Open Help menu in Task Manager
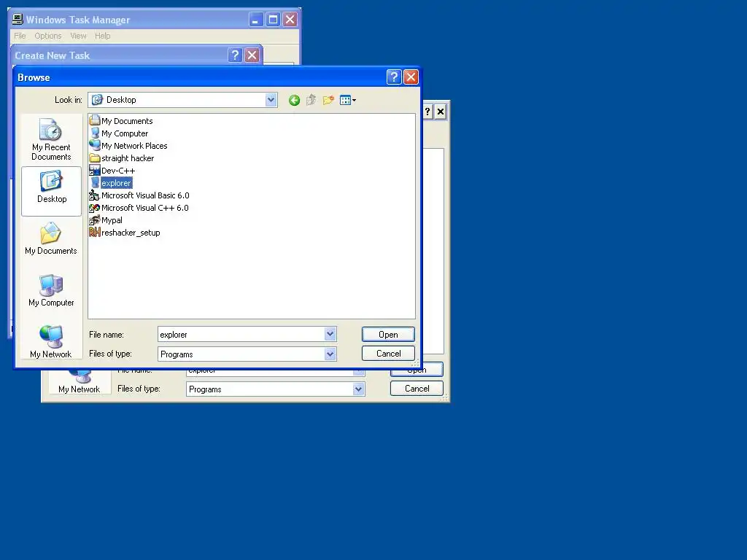The image size is (747, 560). coord(102,36)
